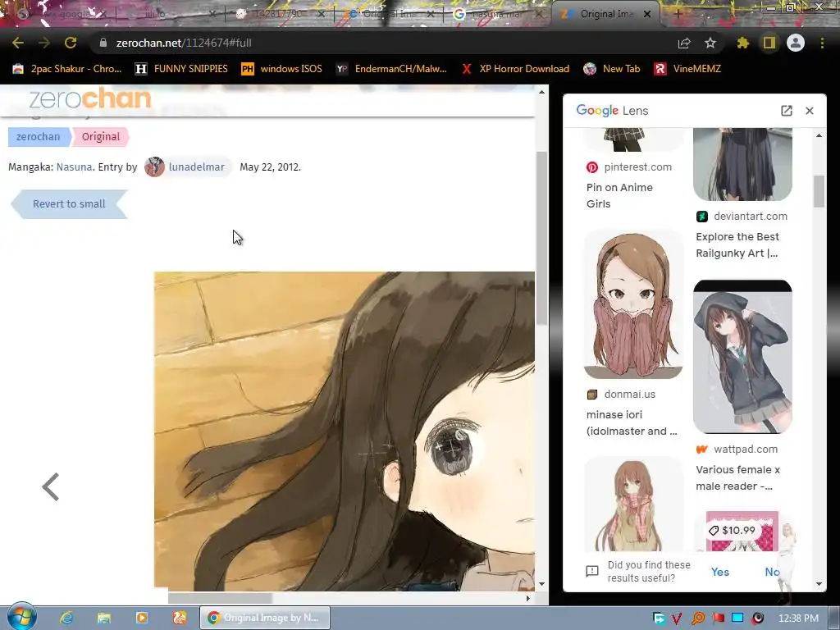Open the 'Various female x male reader' result
Viewport: 840px width, 630px height.
coord(737,478)
